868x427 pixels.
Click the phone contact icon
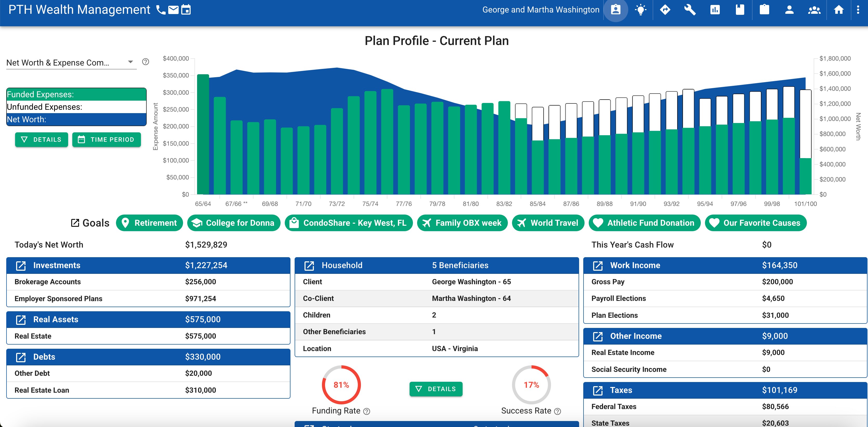[x=161, y=10]
